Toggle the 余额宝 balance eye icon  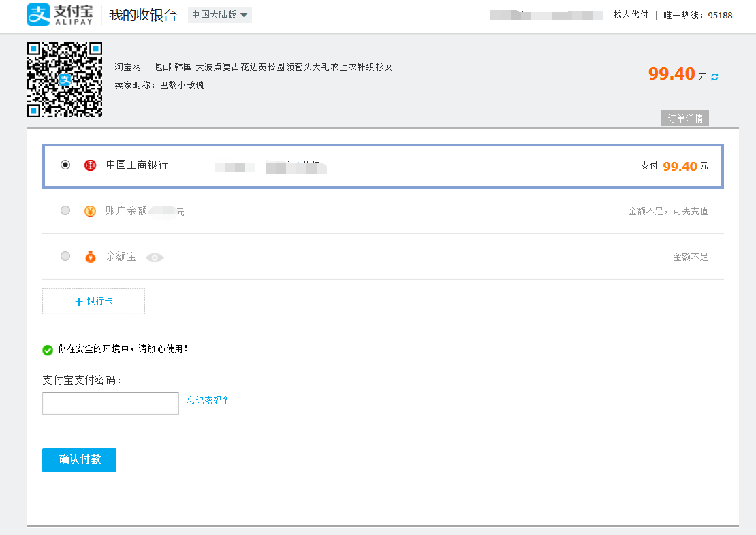(x=155, y=257)
